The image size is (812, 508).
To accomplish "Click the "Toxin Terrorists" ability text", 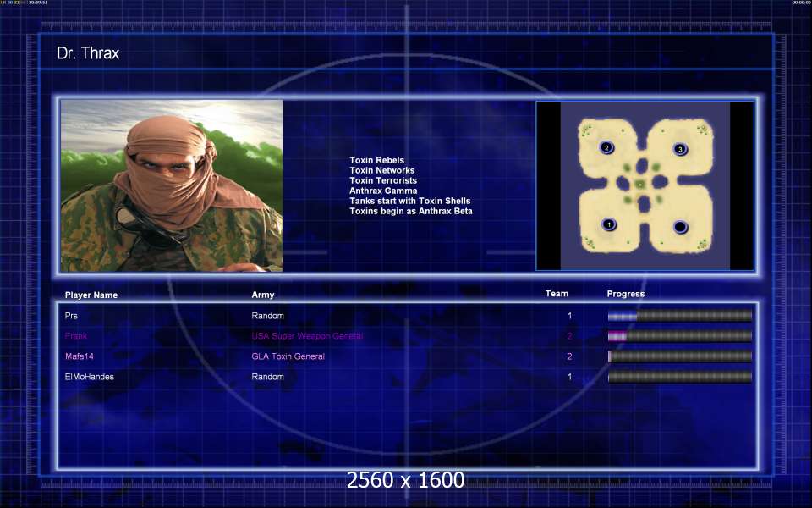I will tap(382, 180).
